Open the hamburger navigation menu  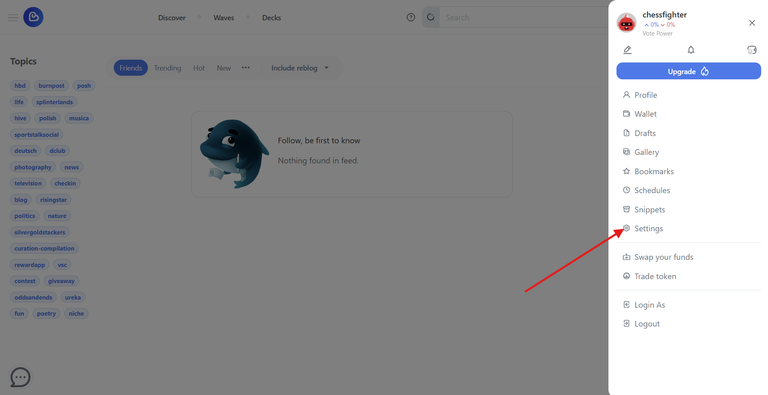(x=13, y=18)
